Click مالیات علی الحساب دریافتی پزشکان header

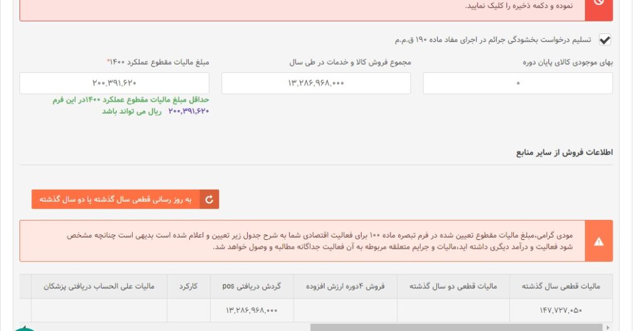(x=99, y=286)
